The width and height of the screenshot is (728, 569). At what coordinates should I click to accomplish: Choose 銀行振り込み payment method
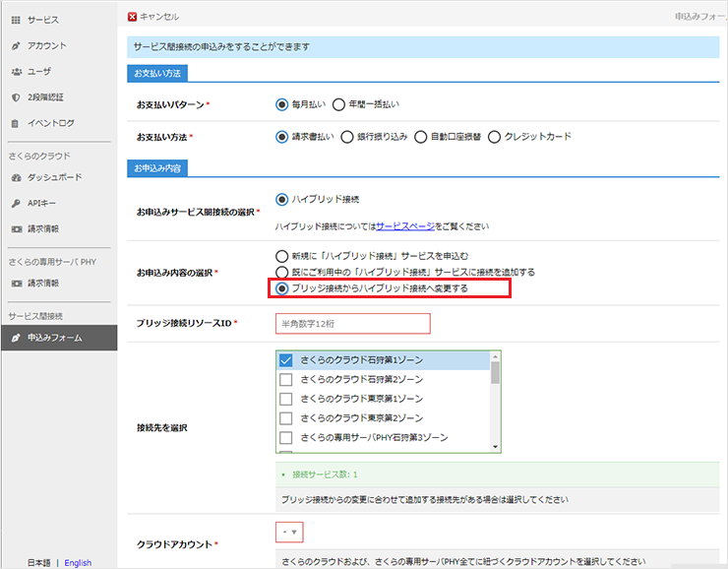[x=346, y=137]
